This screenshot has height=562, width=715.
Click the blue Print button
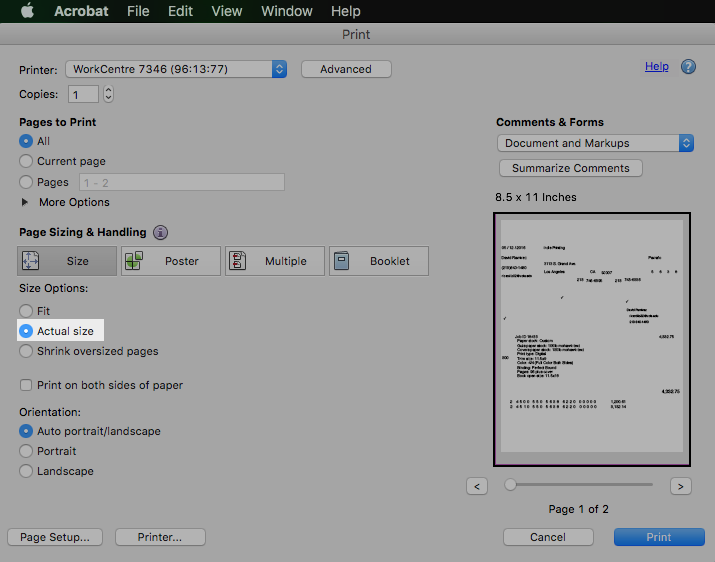click(659, 537)
